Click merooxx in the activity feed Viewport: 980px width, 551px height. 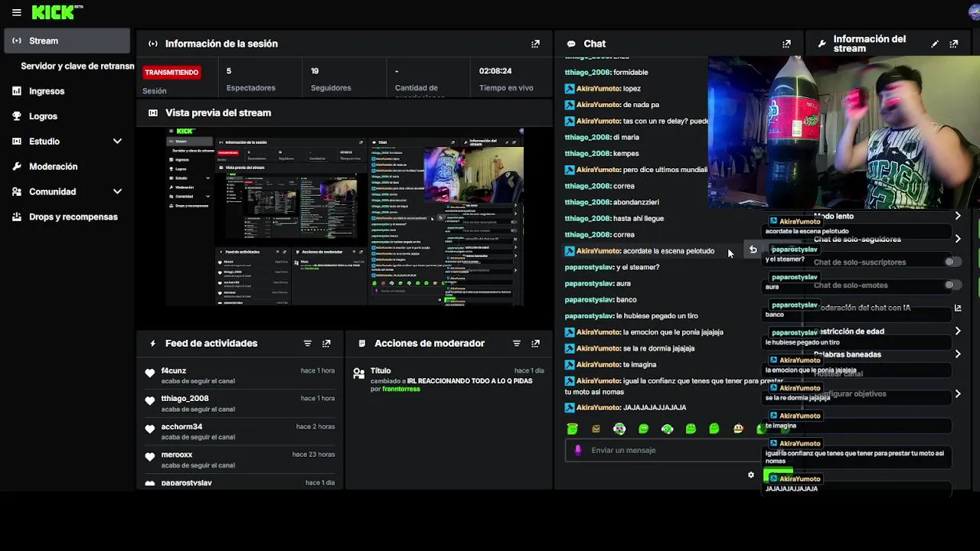177,455
